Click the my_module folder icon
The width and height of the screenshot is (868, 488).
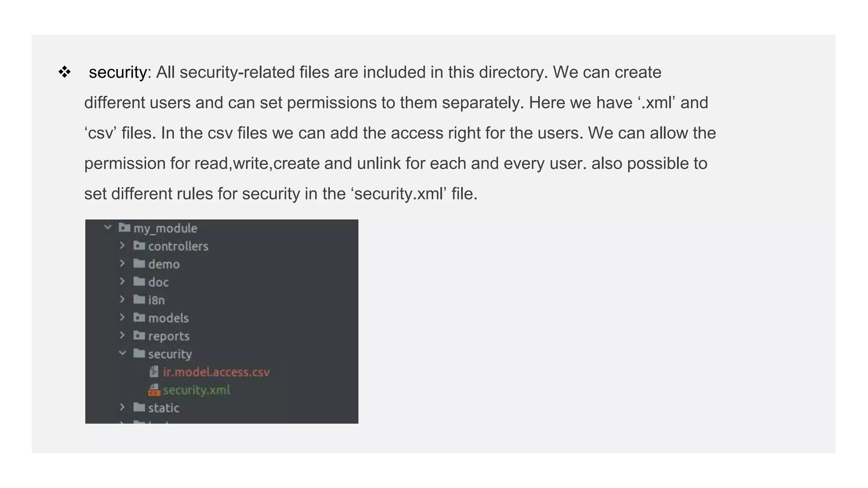pos(124,228)
